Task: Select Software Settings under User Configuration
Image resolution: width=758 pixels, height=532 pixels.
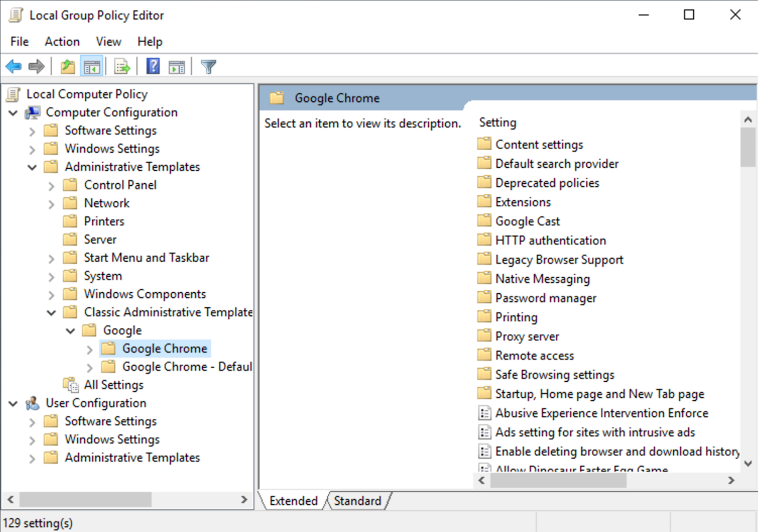Action: 110,421
